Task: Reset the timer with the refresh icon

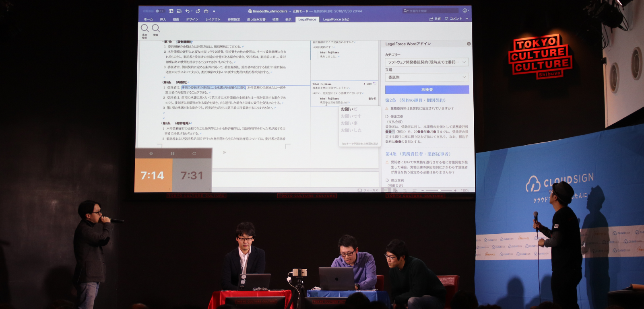Action: click(x=194, y=153)
